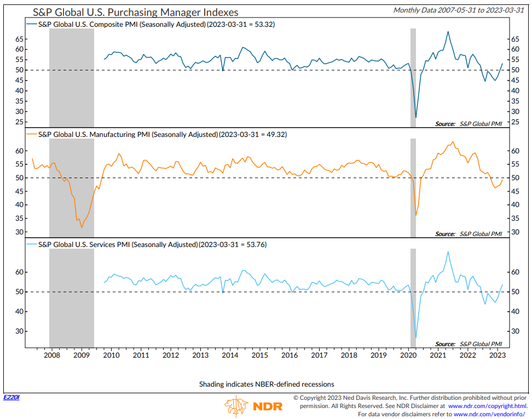Viewport: 532px width, 419px height.
Task: Click the 2023 x-axis year label
Action: point(498,355)
